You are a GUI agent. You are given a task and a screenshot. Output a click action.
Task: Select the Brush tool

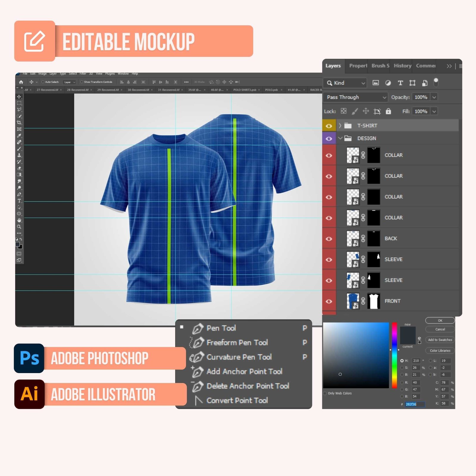point(19,149)
